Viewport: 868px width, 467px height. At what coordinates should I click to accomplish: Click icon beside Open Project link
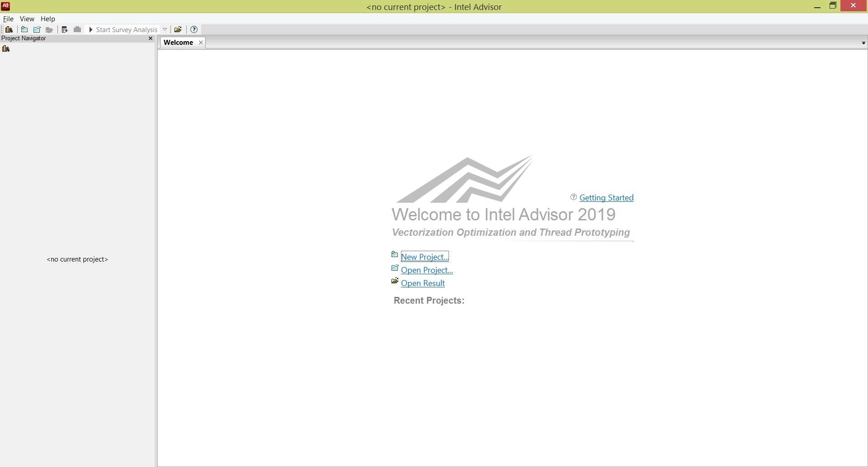click(395, 268)
